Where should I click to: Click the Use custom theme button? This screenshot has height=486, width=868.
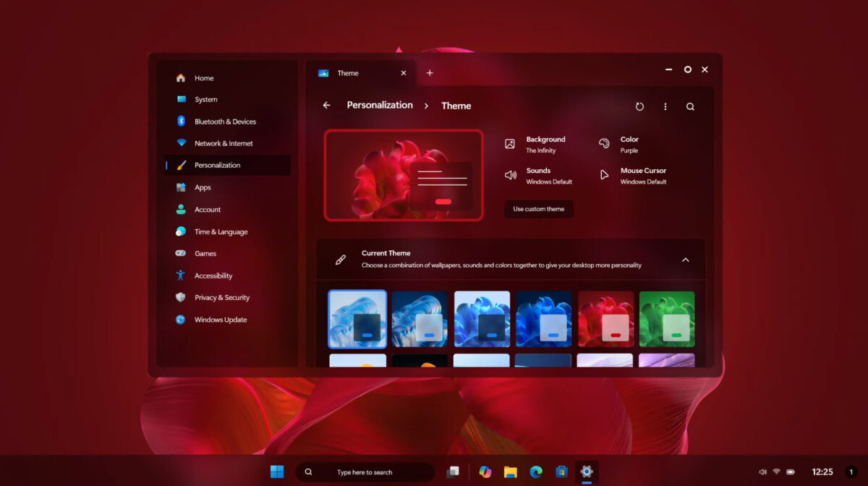click(x=538, y=208)
